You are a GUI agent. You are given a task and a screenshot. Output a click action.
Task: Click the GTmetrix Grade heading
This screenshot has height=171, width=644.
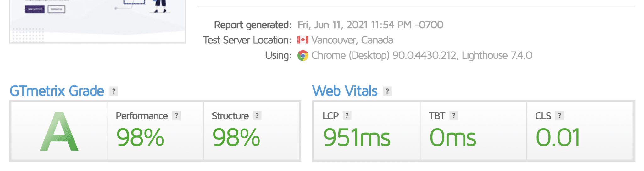point(57,91)
